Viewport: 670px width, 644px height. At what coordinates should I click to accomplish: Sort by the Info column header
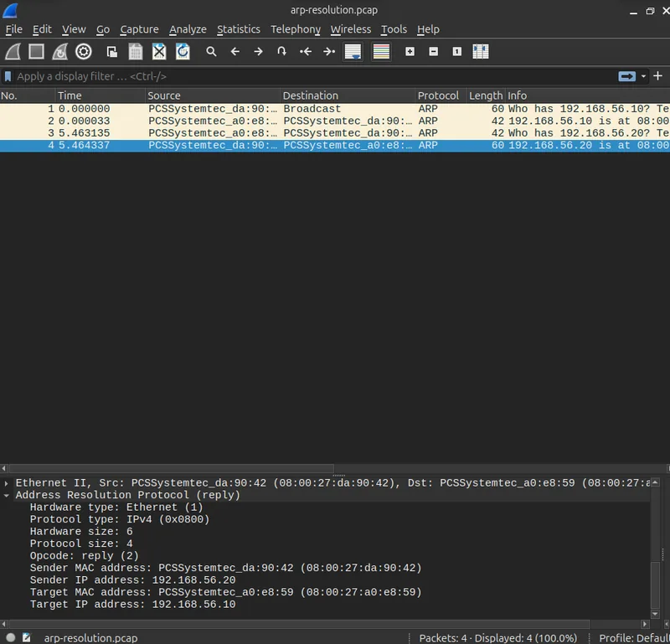588,95
